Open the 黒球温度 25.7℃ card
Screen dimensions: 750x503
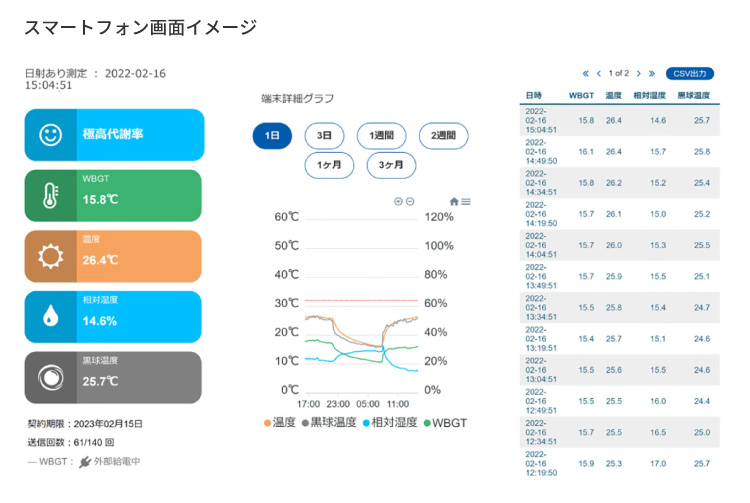(x=113, y=378)
